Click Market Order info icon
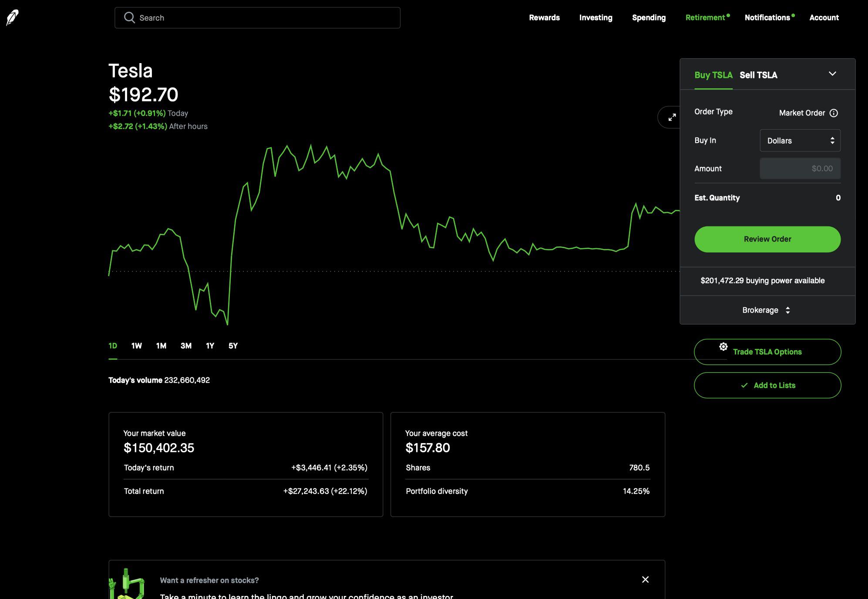The width and height of the screenshot is (868, 599). (x=834, y=113)
